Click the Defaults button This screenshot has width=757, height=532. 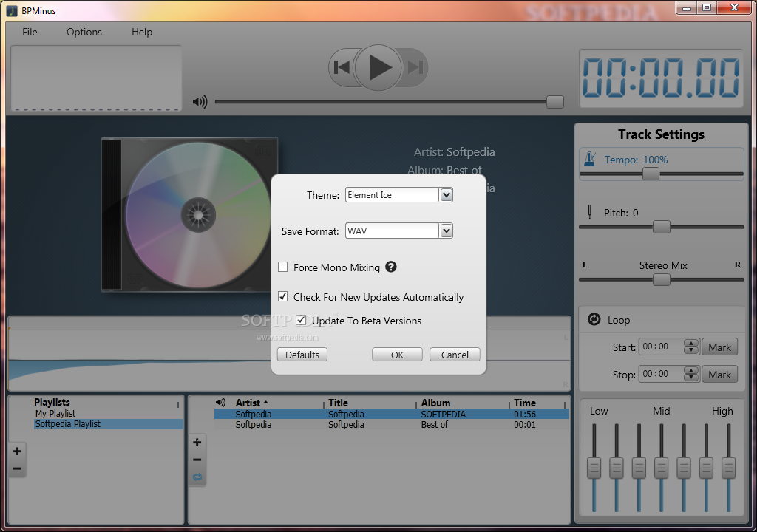[x=302, y=355]
